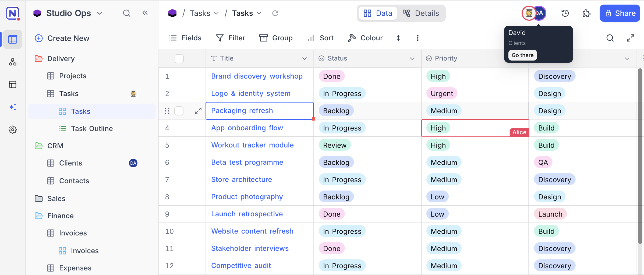The height and width of the screenshot is (275, 644).
Task: Open the Colour toolbar option
Action: (365, 38)
